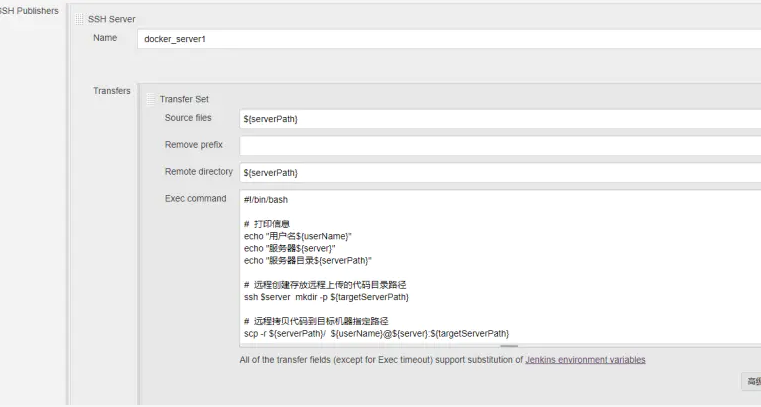
Task: Click the SSH Publishers label
Action: click(x=29, y=11)
